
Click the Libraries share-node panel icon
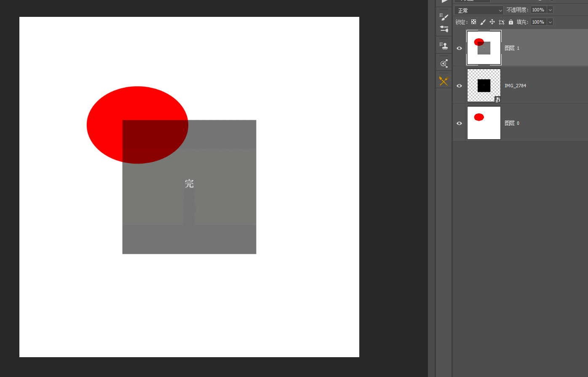(x=444, y=63)
